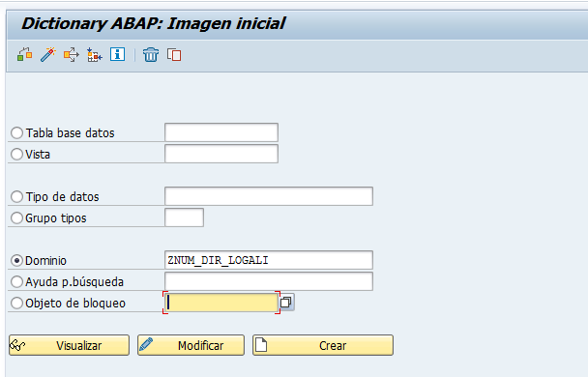Select the Tabla base datos radio button
The image size is (588, 377).
pos(16,132)
